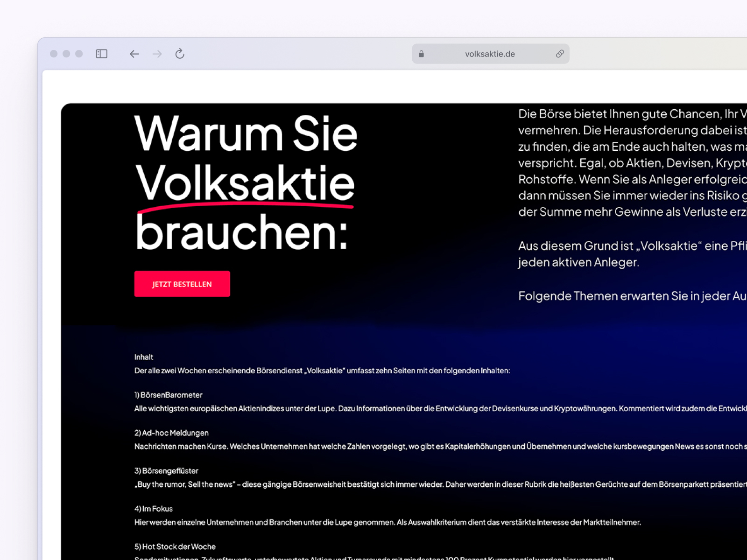747x560 pixels.
Task: Click the underlined word Volksaktie in headline
Action: (x=245, y=183)
